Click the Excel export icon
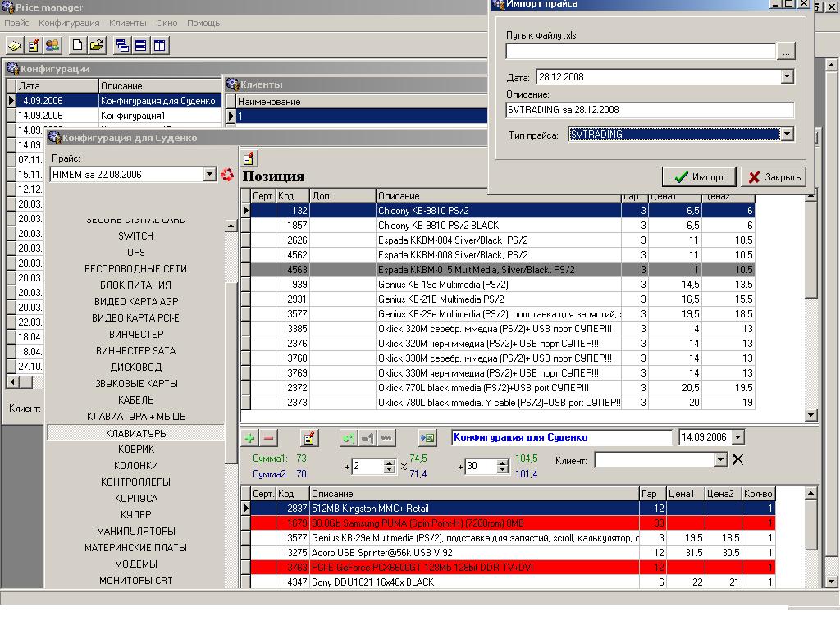 click(x=427, y=438)
